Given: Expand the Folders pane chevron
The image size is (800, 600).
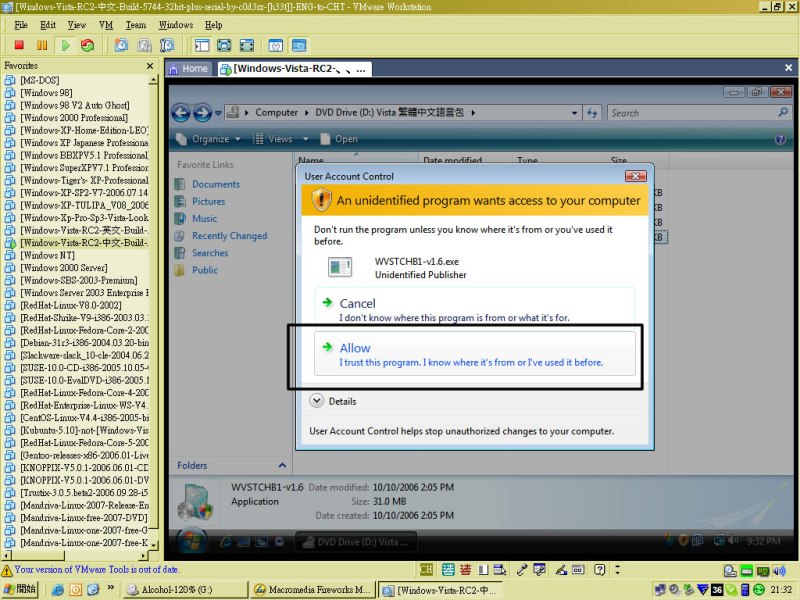Looking at the screenshot, I should coord(282,465).
